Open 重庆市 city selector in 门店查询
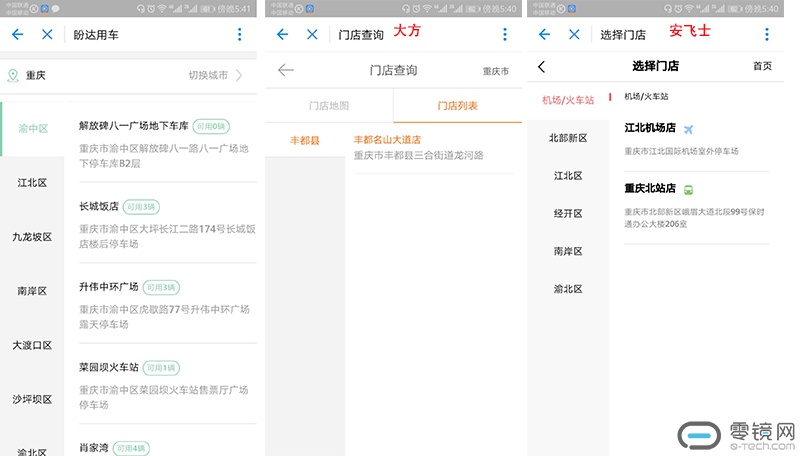800x456 pixels. (x=495, y=71)
